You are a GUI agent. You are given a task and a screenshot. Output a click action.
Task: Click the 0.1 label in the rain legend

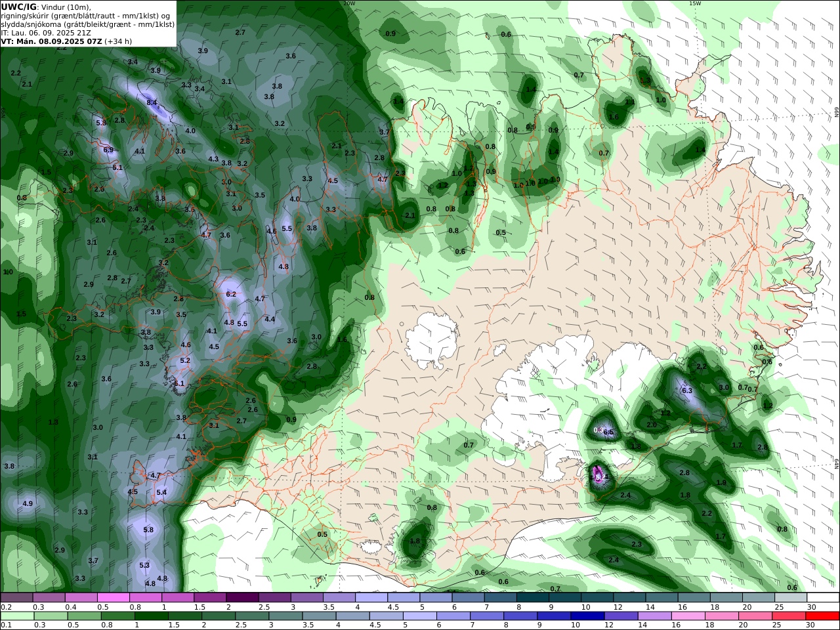coord(5,625)
